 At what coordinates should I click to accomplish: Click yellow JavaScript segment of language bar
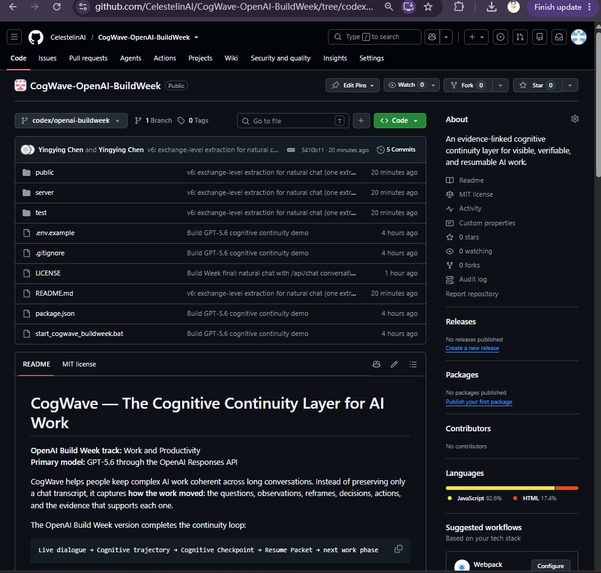pyautogui.click(x=500, y=488)
